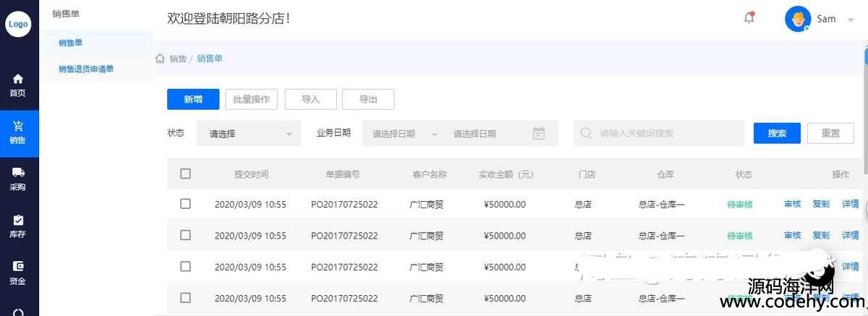Click the 提交时间 column header
The height and width of the screenshot is (316, 868).
click(x=251, y=174)
